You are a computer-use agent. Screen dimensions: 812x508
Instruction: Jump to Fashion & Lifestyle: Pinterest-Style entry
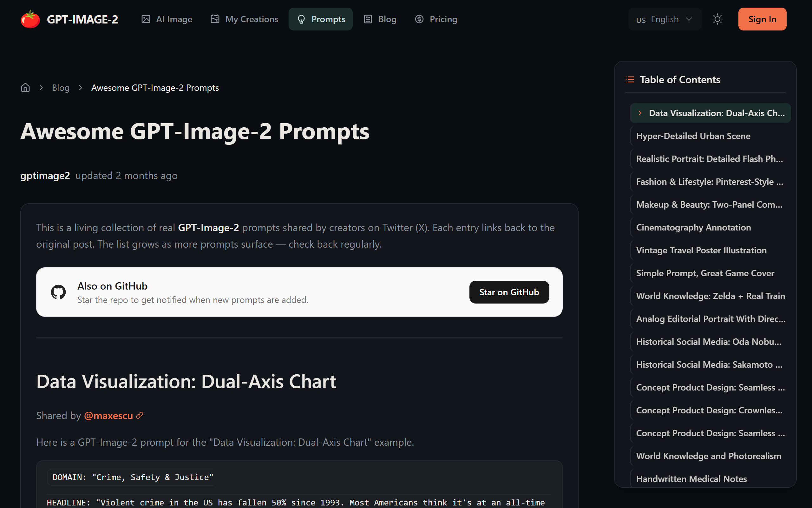coord(710,182)
